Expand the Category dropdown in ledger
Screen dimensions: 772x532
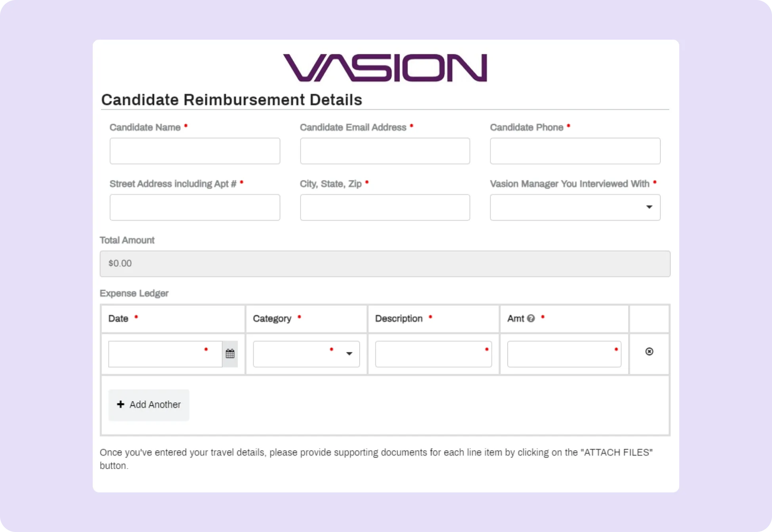coord(306,354)
